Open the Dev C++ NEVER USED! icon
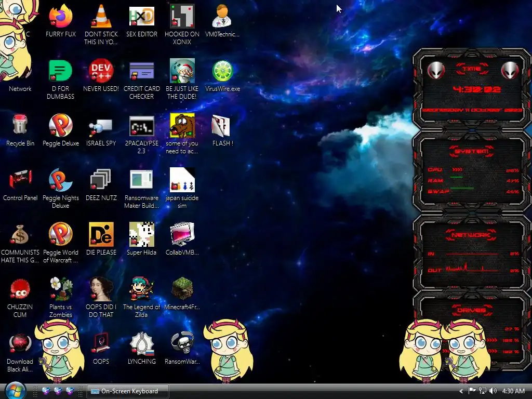The height and width of the screenshot is (399, 532). 101,71
